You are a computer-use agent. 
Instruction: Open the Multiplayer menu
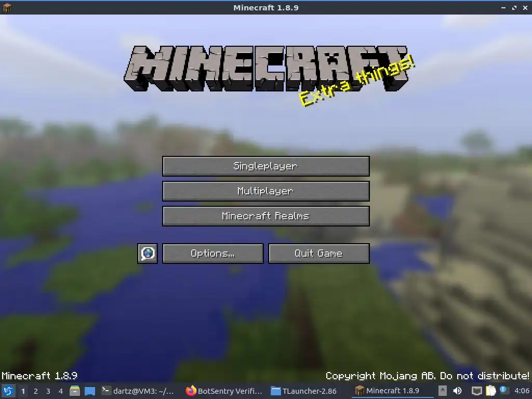265,191
